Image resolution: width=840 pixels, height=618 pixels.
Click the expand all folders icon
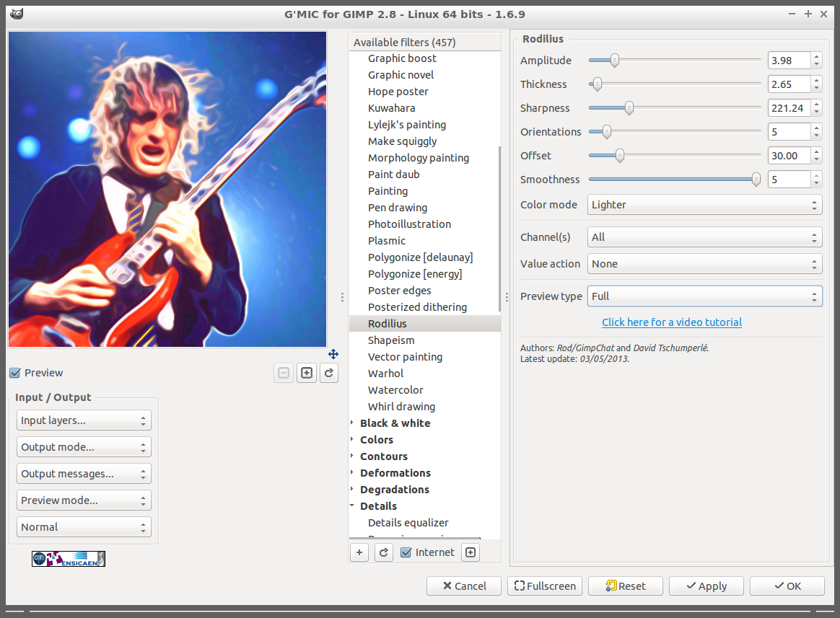(x=471, y=552)
